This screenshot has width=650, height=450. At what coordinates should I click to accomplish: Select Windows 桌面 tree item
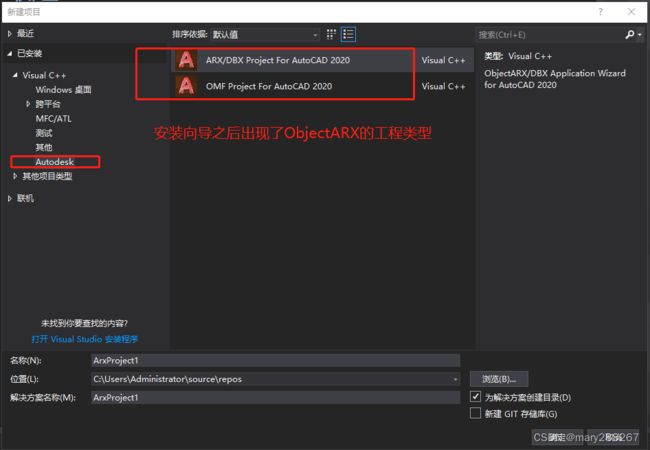point(63,90)
